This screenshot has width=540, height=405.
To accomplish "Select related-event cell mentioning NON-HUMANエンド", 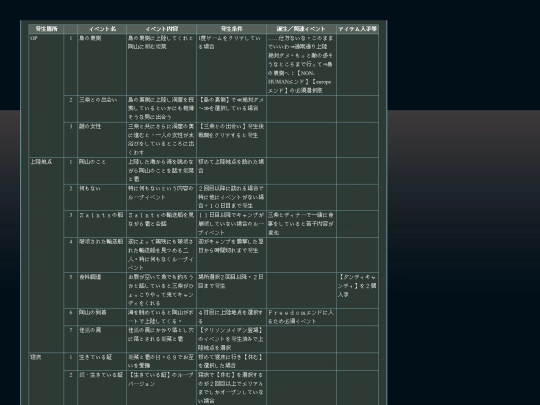I will (x=301, y=64).
